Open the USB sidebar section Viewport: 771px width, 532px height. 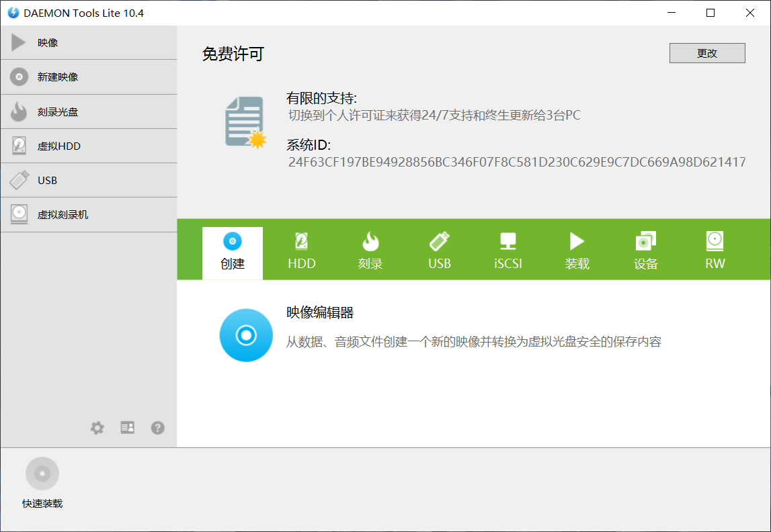click(89, 180)
